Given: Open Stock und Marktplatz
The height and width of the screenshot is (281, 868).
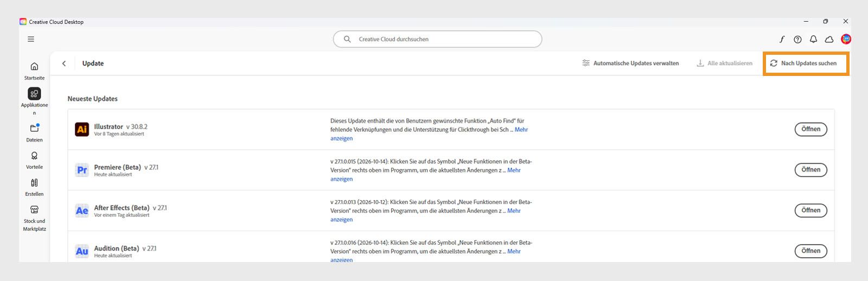Looking at the screenshot, I should point(34,218).
